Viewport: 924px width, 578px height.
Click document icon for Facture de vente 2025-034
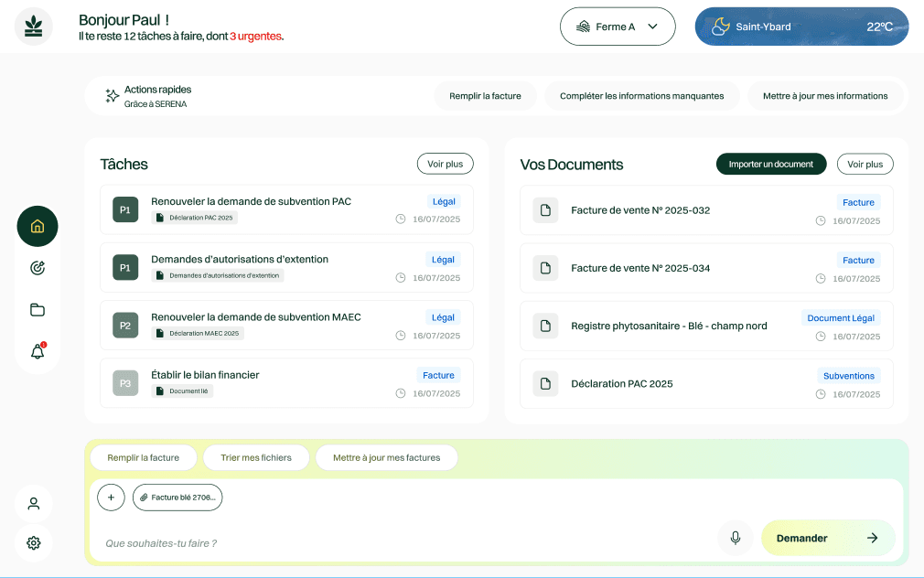tap(545, 268)
